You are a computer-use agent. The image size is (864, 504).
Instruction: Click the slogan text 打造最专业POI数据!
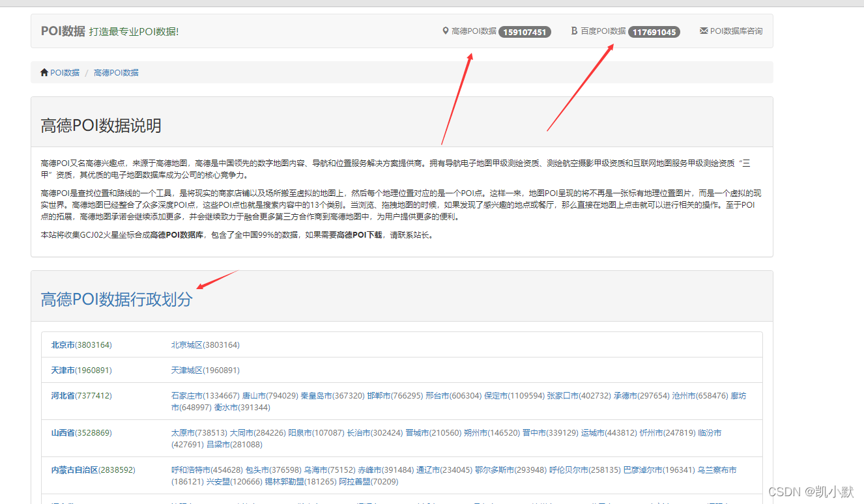coord(134,31)
